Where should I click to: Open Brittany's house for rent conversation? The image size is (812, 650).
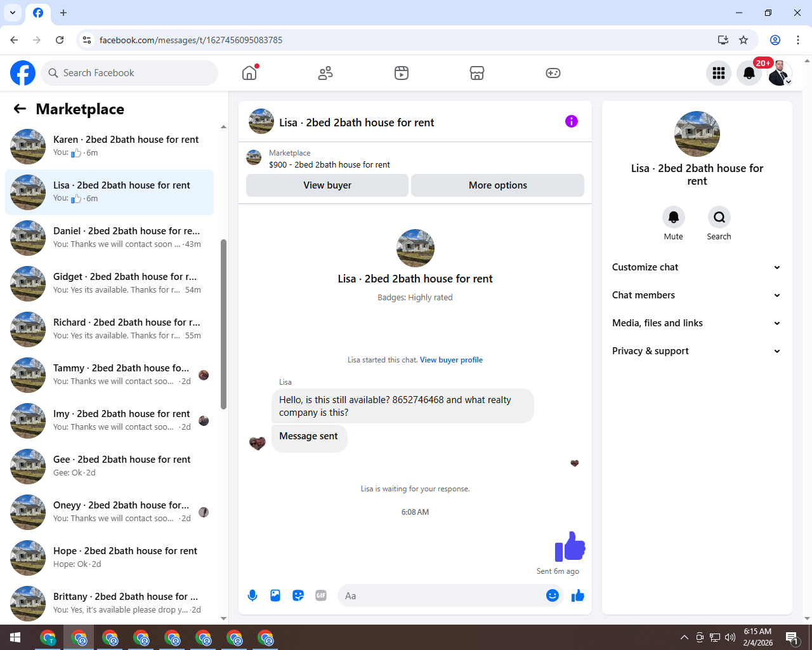pyautogui.click(x=110, y=604)
